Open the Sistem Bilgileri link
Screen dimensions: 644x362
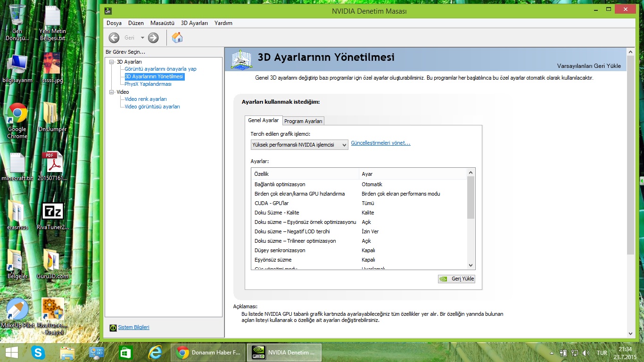[x=133, y=327]
